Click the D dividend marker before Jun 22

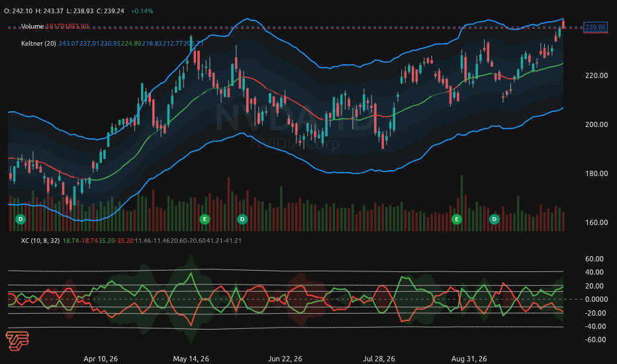click(x=242, y=219)
